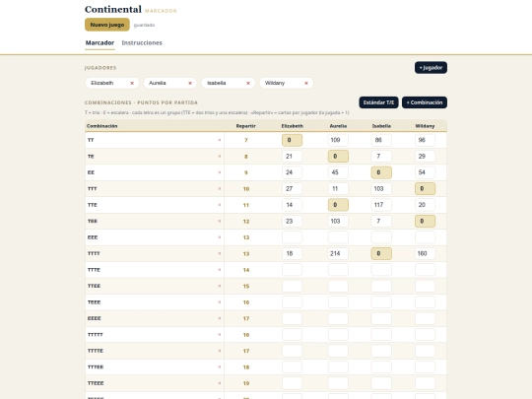Image resolution: width=532 pixels, height=399 pixels.
Task: Delete the TTTTE combination row
Action: (x=219, y=351)
